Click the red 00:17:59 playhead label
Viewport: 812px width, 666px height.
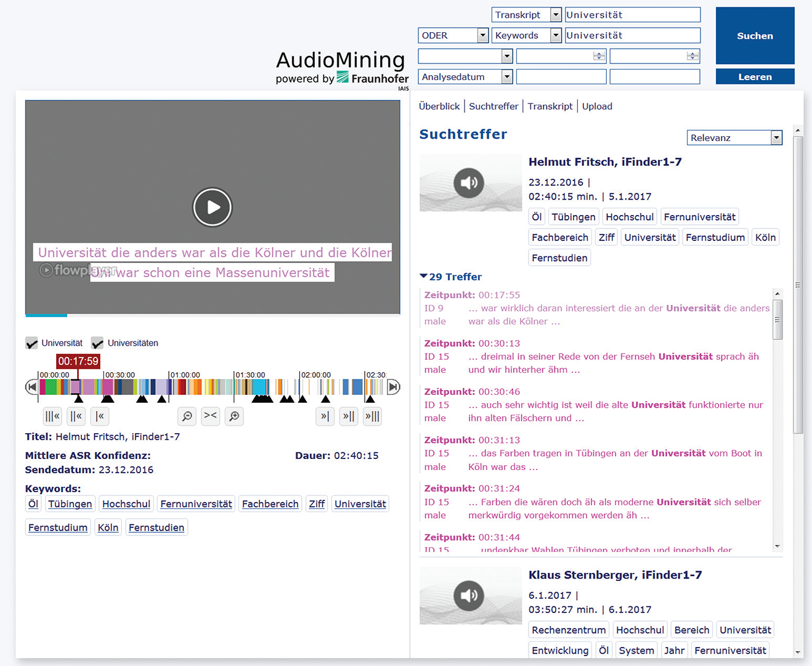click(78, 361)
